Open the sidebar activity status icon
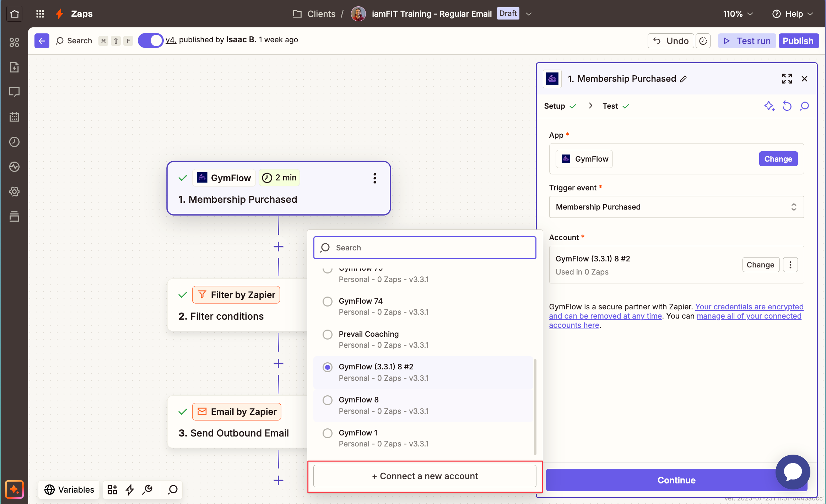Screen dimensions: 826x504 [x=15, y=167]
